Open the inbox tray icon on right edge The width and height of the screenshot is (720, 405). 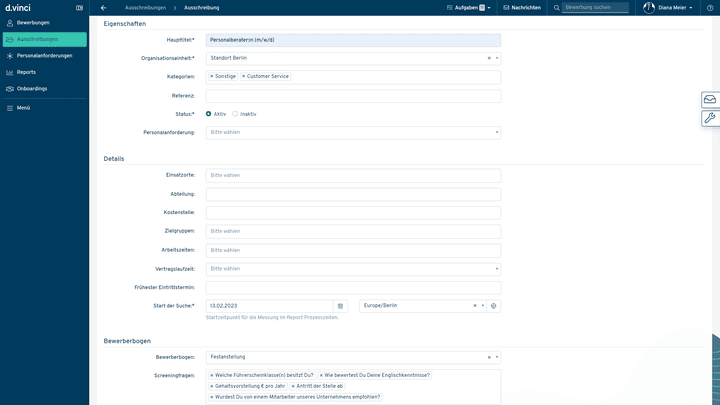pos(710,100)
